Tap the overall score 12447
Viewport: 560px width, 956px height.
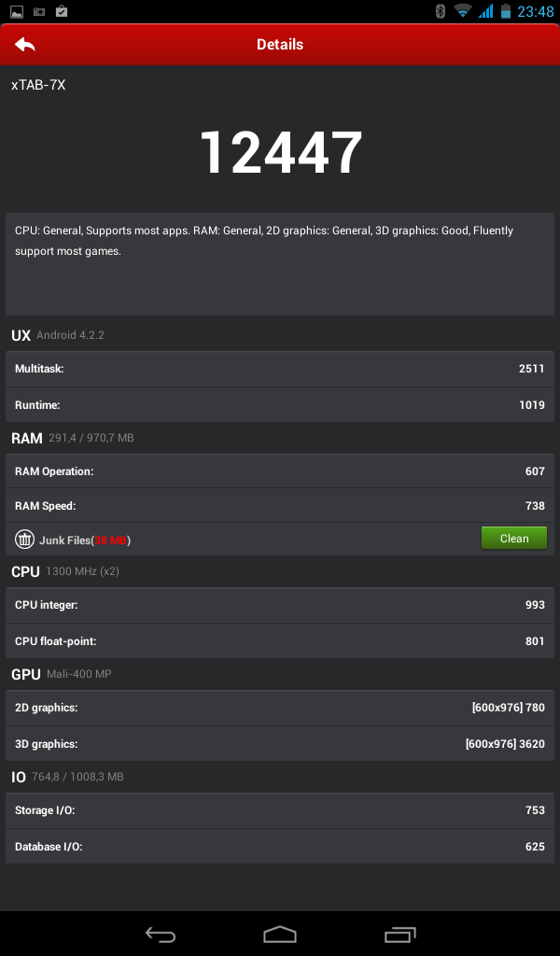coord(280,152)
